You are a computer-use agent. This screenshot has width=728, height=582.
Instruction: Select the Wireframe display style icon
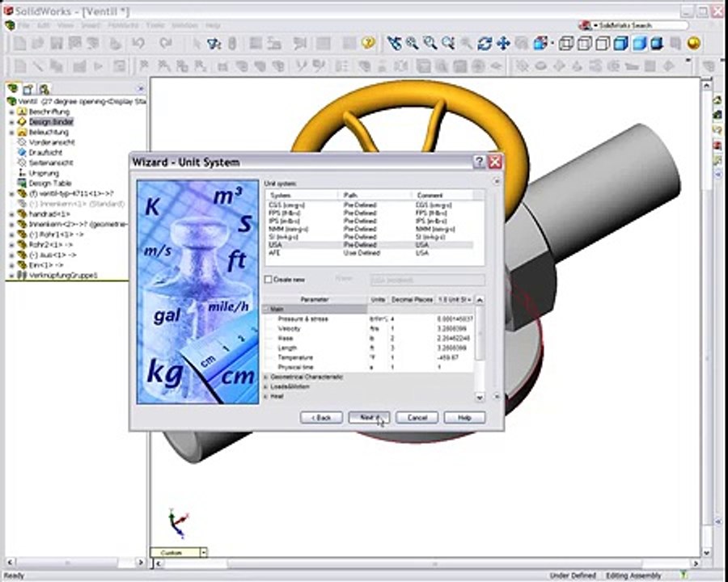click(x=566, y=44)
